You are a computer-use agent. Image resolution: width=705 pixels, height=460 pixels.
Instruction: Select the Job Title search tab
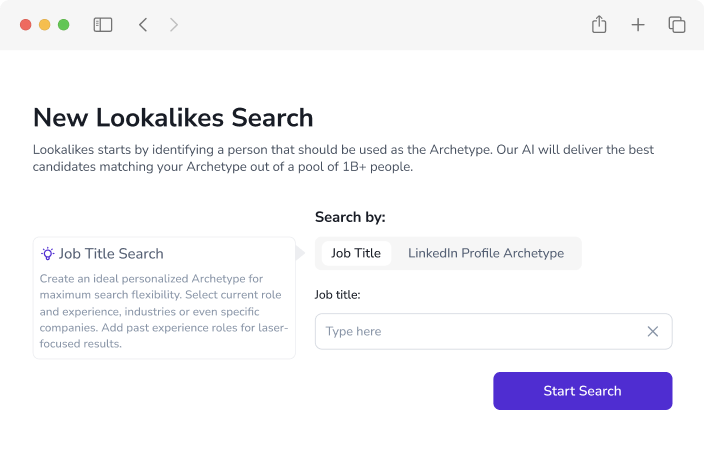point(356,253)
